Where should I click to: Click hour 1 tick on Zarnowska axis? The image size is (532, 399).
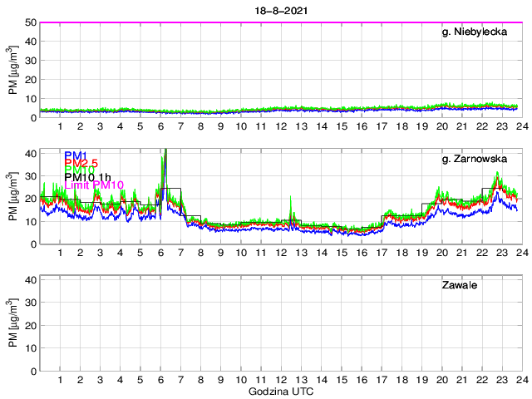pos(60,253)
